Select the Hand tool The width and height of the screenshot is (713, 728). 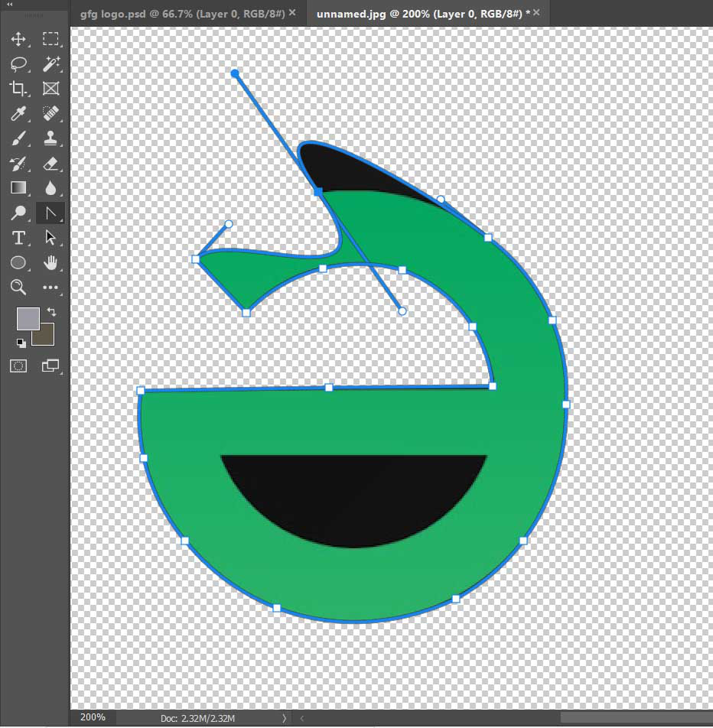point(50,263)
